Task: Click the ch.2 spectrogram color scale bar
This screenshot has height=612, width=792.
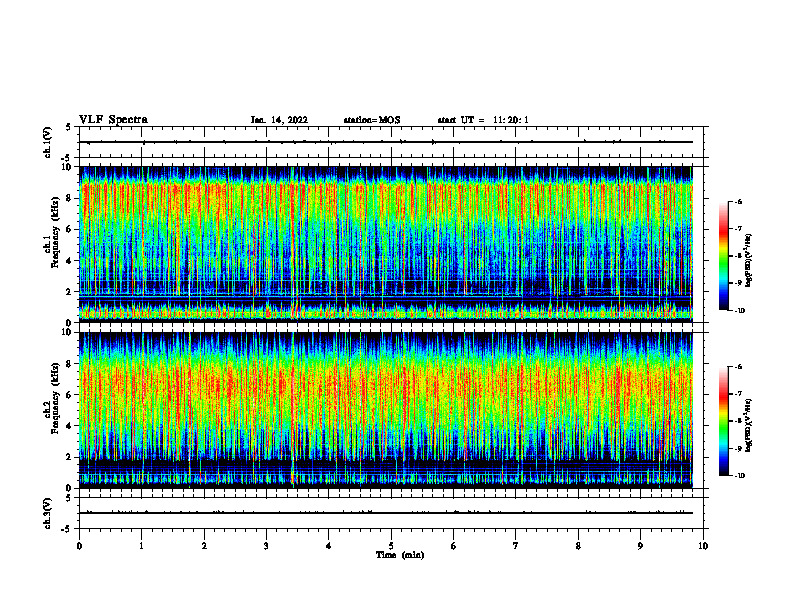Action: (723, 421)
